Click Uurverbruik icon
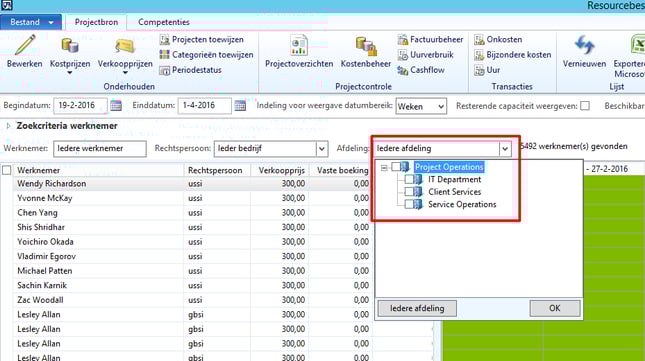This screenshot has width=645, height=361. click(x=402, y=55)
